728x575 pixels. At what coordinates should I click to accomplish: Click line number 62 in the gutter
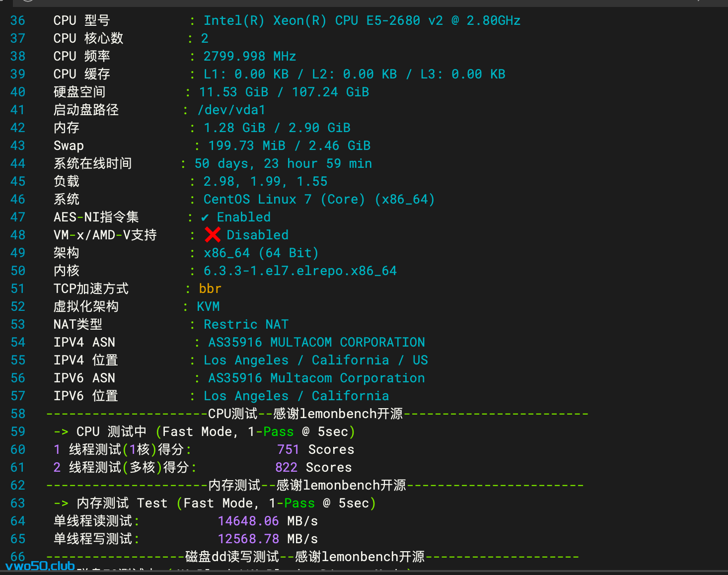(18, 486)
